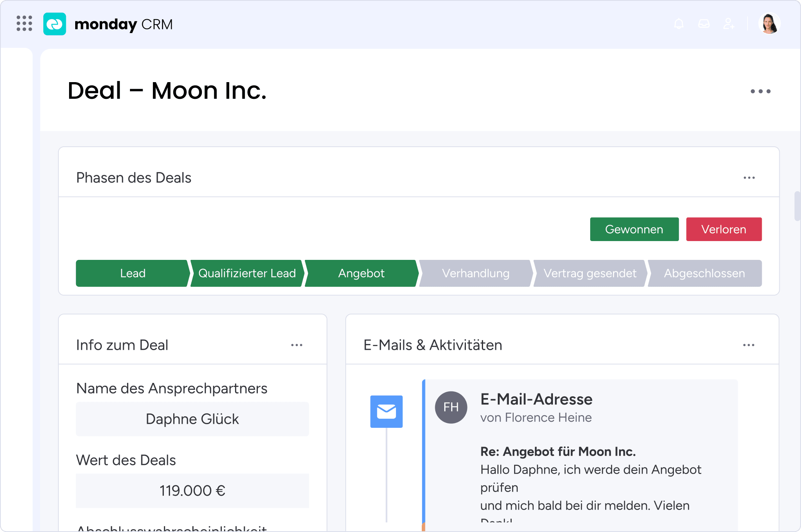The height and width of the screenshot is (532, 801).
Task: Click the E-Mails & Aktivitäten heading
Action: 433,345
